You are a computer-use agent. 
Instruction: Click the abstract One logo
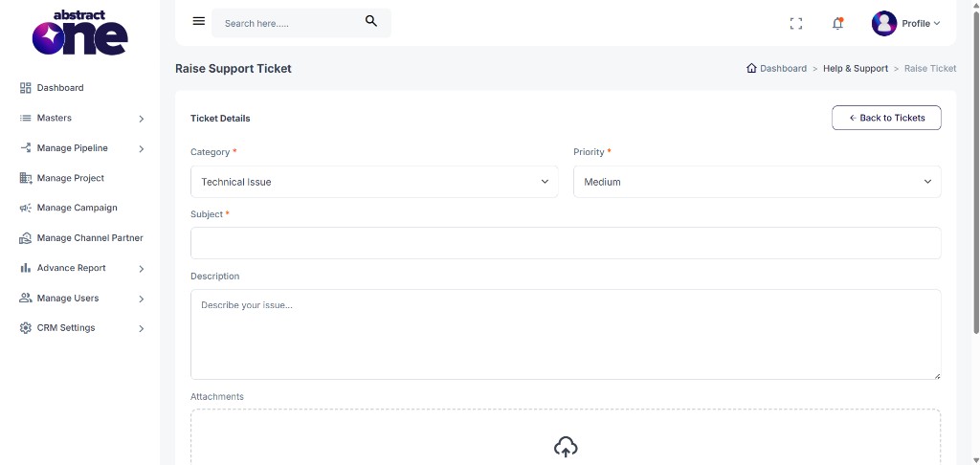coord(80,33)
